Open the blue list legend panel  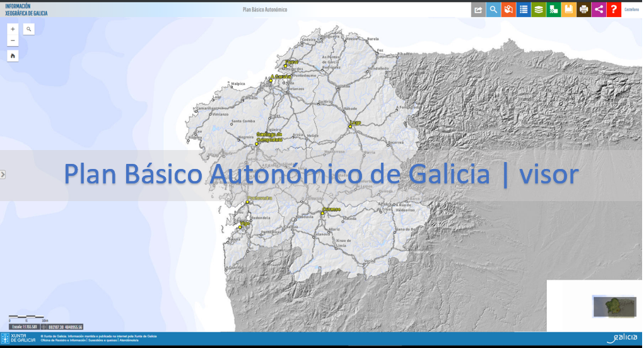click(524, 9)
